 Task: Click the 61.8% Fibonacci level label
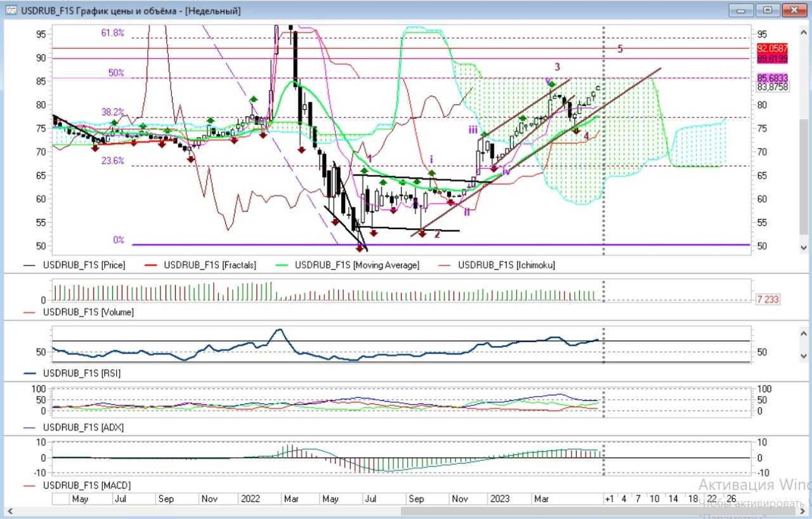(x=113, y=32)
